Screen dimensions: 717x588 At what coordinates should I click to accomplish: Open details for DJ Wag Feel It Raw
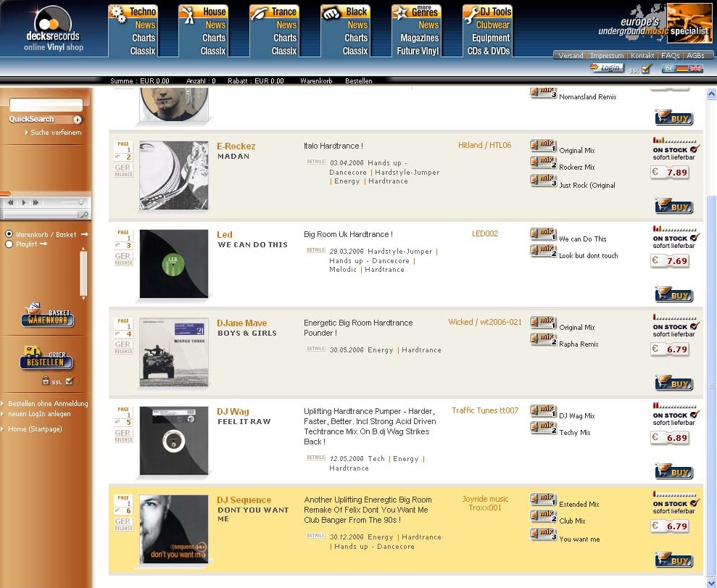tap(315, 457)
